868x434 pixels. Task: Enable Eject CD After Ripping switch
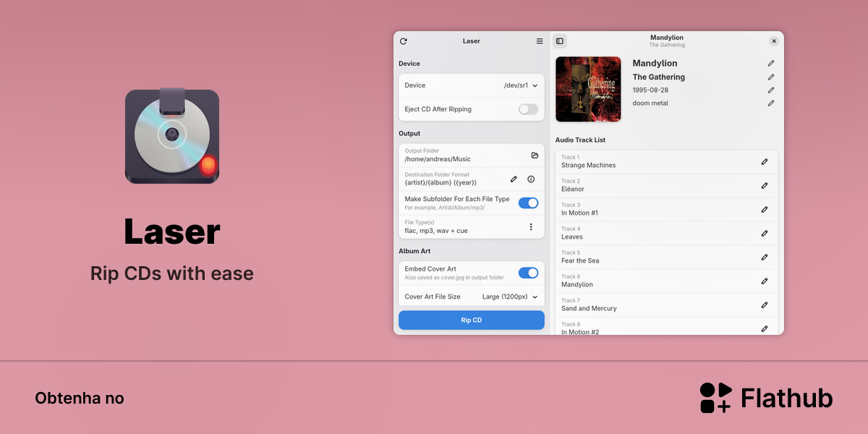pos(529,109)
